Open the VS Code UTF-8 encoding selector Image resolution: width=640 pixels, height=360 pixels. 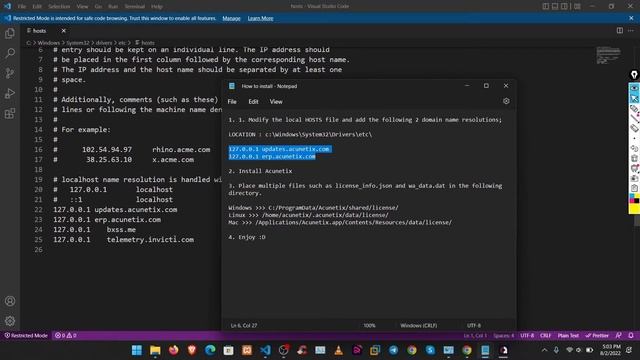(527, 336)
